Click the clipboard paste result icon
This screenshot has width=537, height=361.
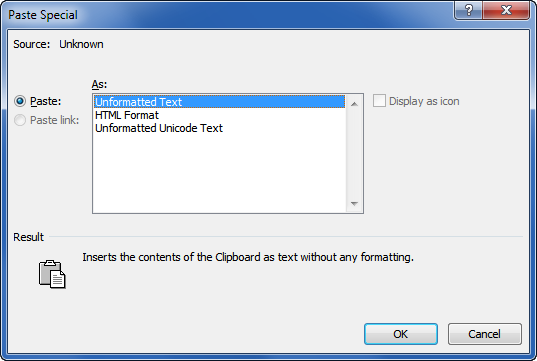[x=52, y=274]
